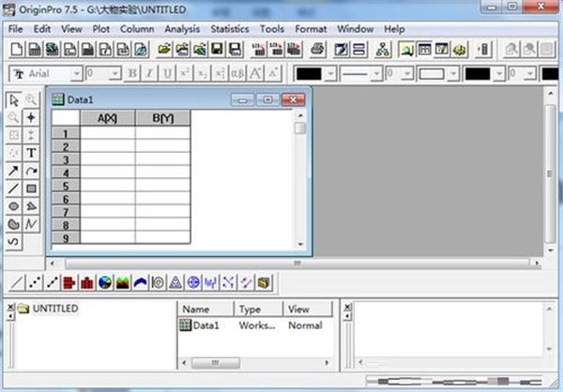Open the fill pattern dropdown

[x=453, y=73]
